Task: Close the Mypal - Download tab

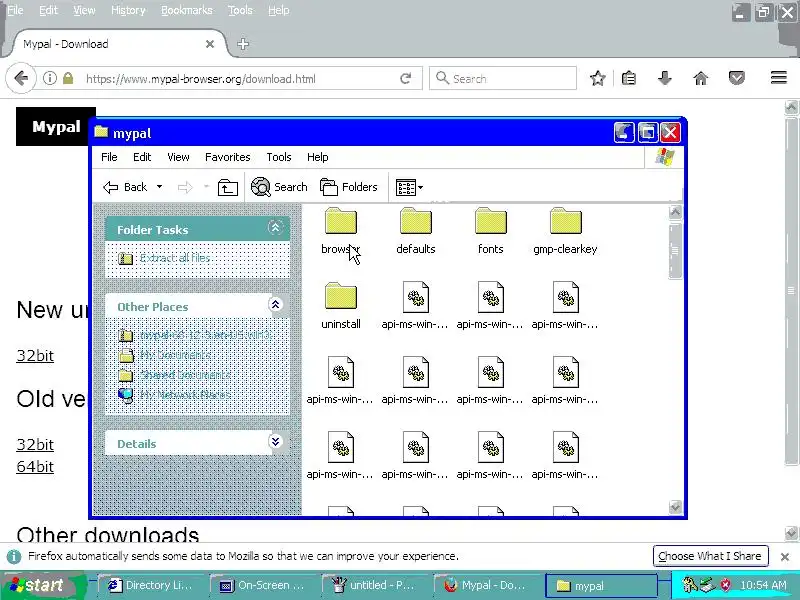Action: (x=210, y=44)
